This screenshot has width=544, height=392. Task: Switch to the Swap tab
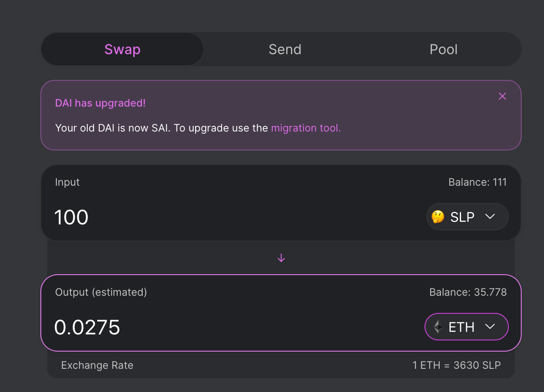pyautogui.click(x=122, y=49)
